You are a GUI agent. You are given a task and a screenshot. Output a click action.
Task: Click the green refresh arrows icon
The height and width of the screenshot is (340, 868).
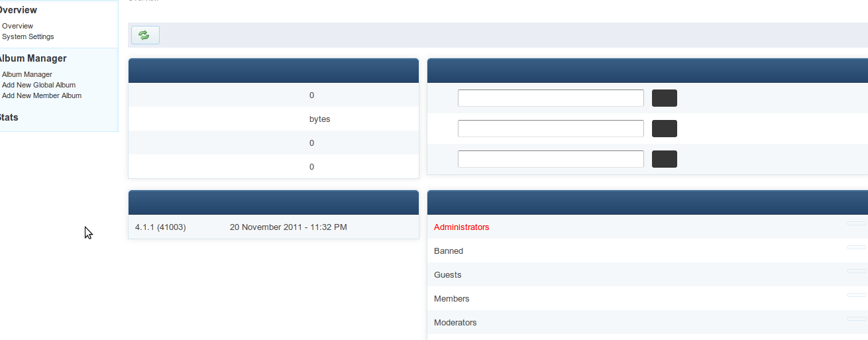pos(144,35)
